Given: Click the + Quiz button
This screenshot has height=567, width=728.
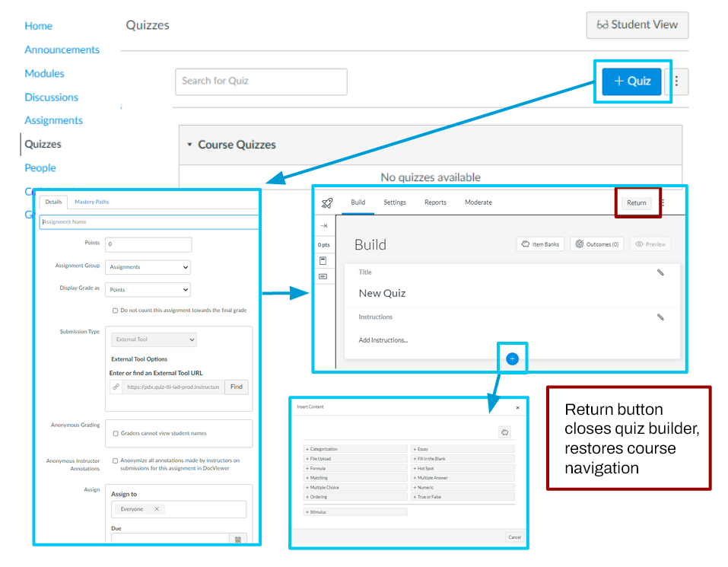Looking at the screenshot, I should click(x=631, y=81).
